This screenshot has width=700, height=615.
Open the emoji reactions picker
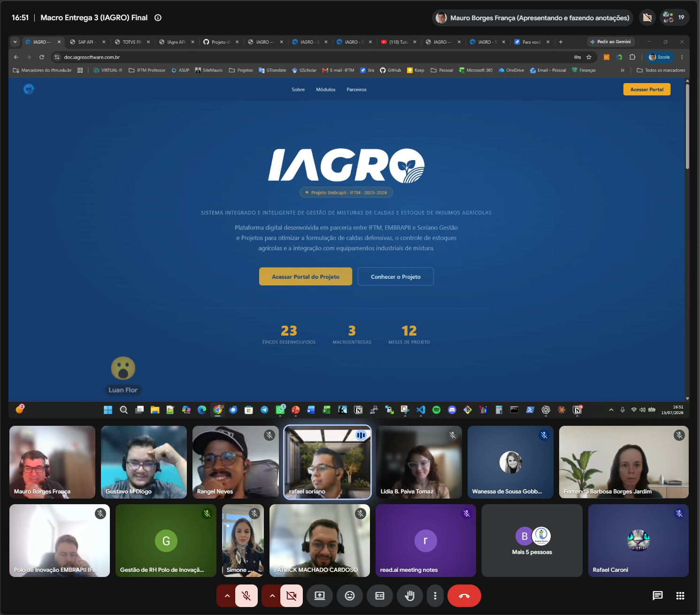tap(350, 596)
